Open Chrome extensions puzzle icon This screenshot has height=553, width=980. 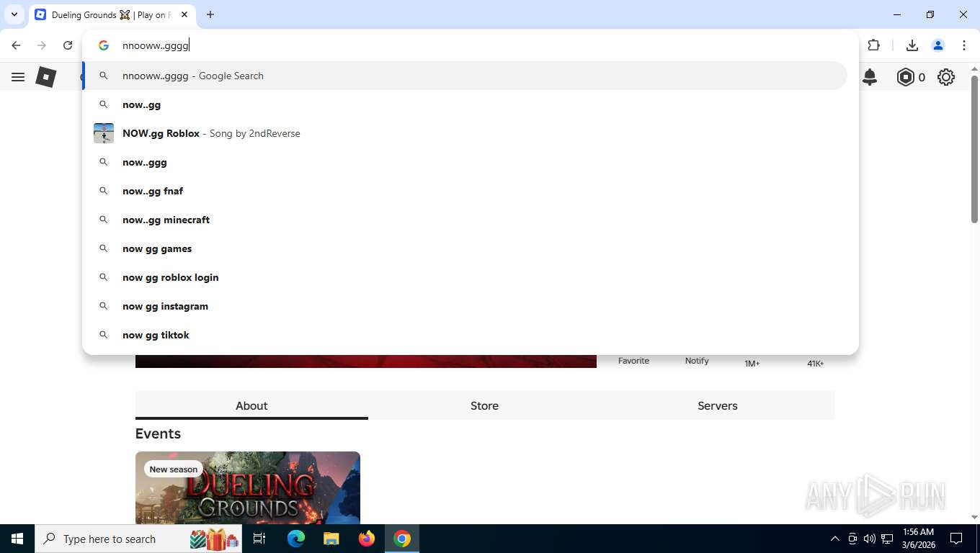tap(874, 45)
